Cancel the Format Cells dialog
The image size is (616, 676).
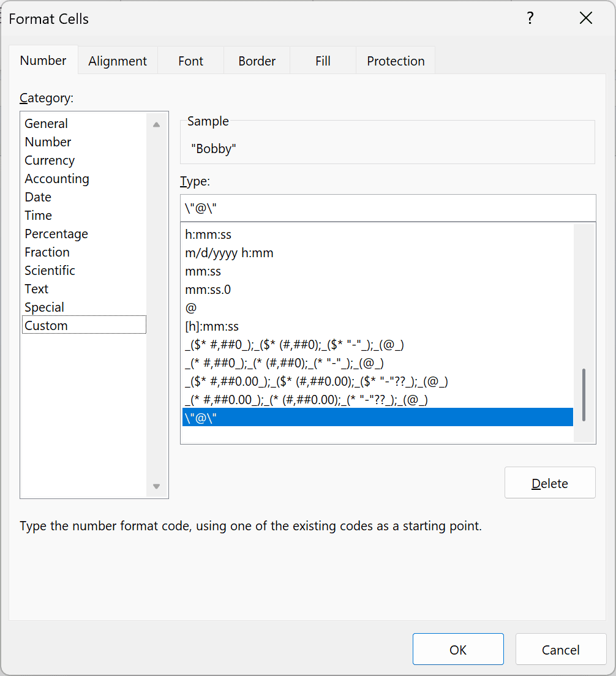(x=561, y=649)
